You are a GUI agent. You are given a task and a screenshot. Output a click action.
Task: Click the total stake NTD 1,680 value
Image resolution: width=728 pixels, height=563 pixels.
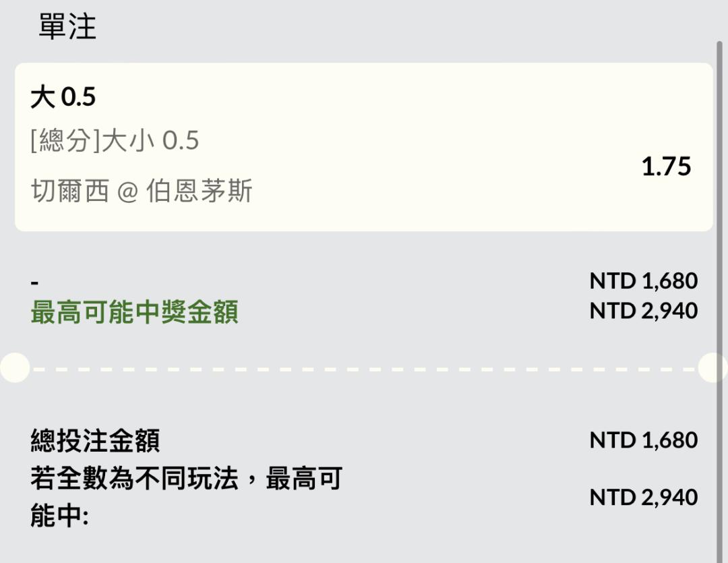point(644,440)
